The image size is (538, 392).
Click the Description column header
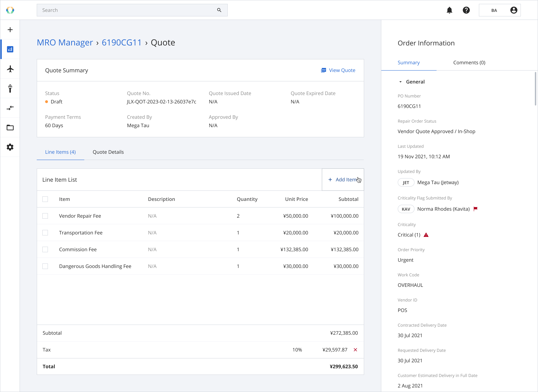coord(161,199)
